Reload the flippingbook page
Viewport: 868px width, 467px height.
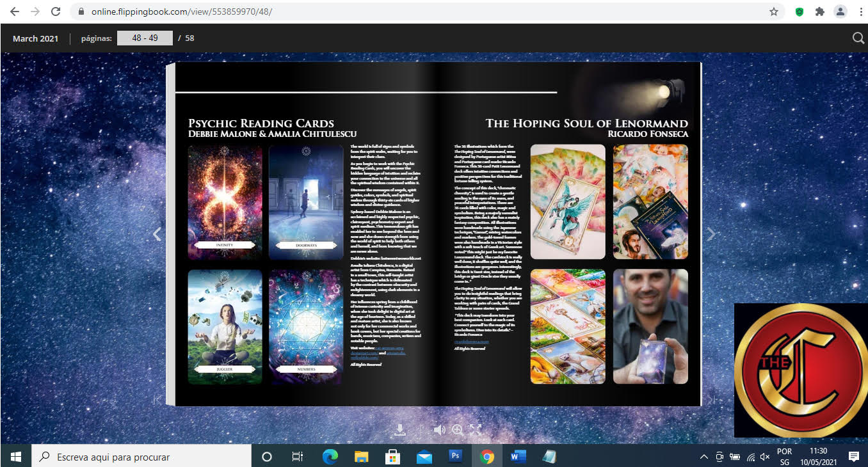tap(56, 12)
